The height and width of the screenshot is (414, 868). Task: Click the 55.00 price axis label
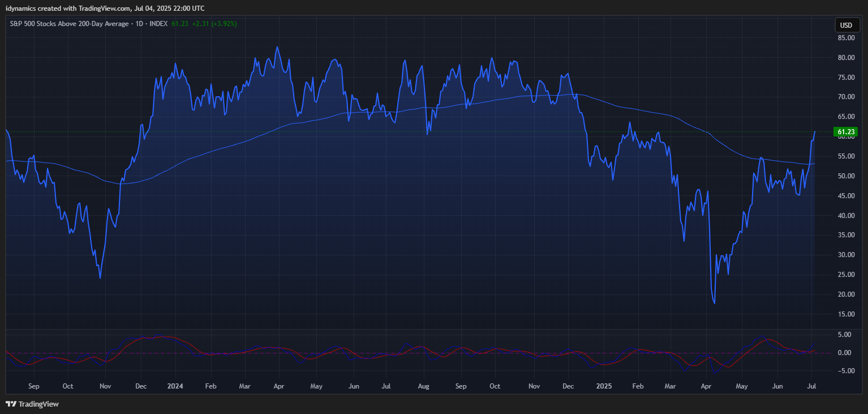(x=846, y=156)
